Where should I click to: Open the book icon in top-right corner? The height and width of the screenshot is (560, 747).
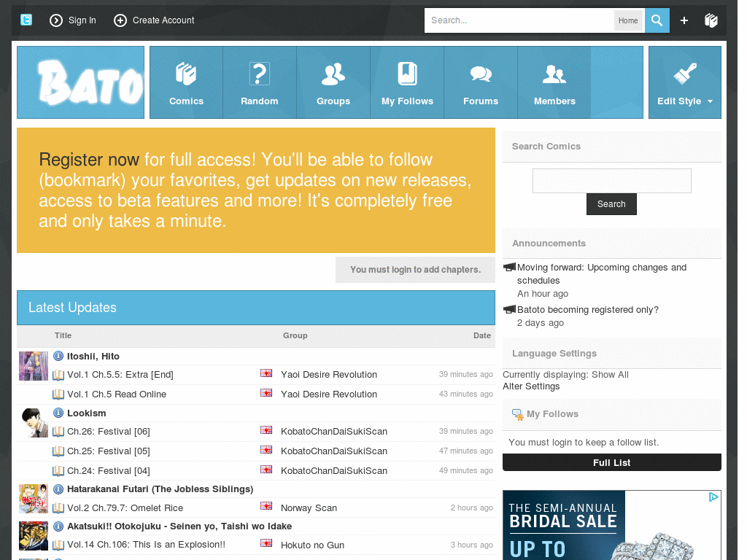point(711,20)
